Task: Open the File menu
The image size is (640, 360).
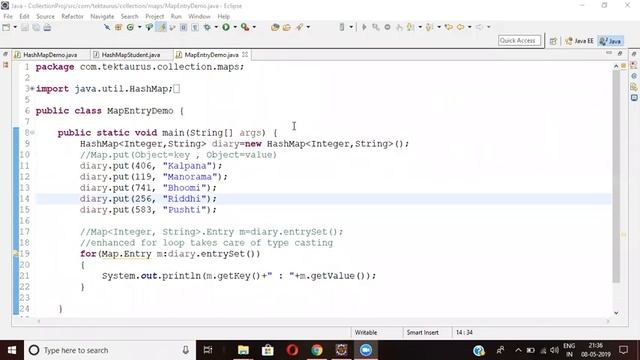Action: 8,16
